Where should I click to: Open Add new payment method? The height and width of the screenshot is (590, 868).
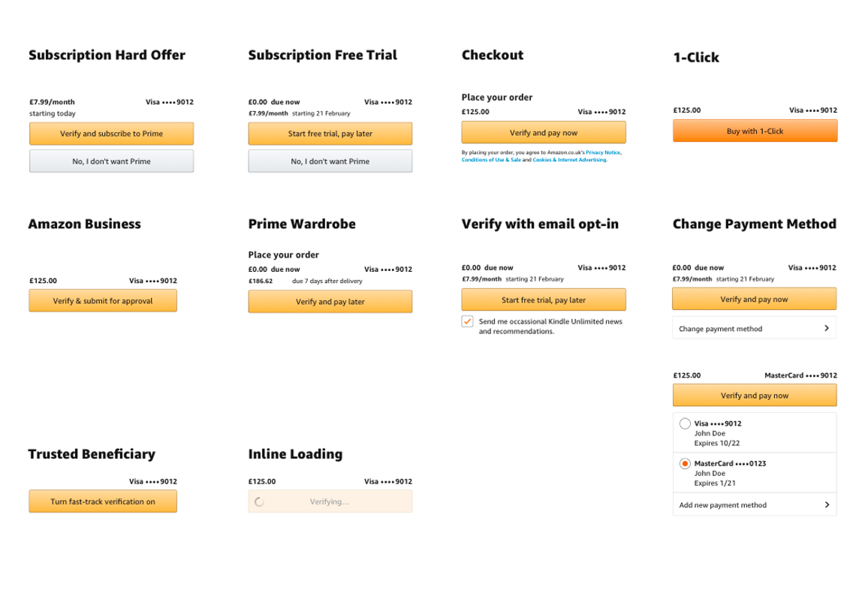tap(754, 504)
